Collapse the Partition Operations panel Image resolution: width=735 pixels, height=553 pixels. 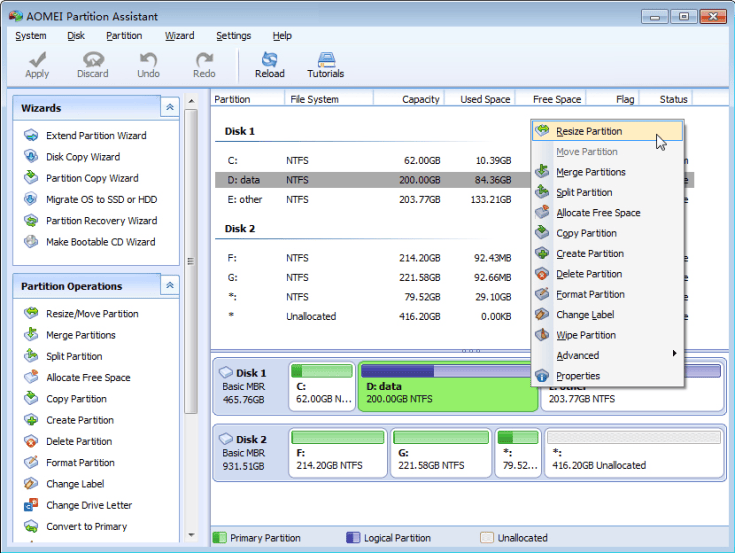coord(170,285)
